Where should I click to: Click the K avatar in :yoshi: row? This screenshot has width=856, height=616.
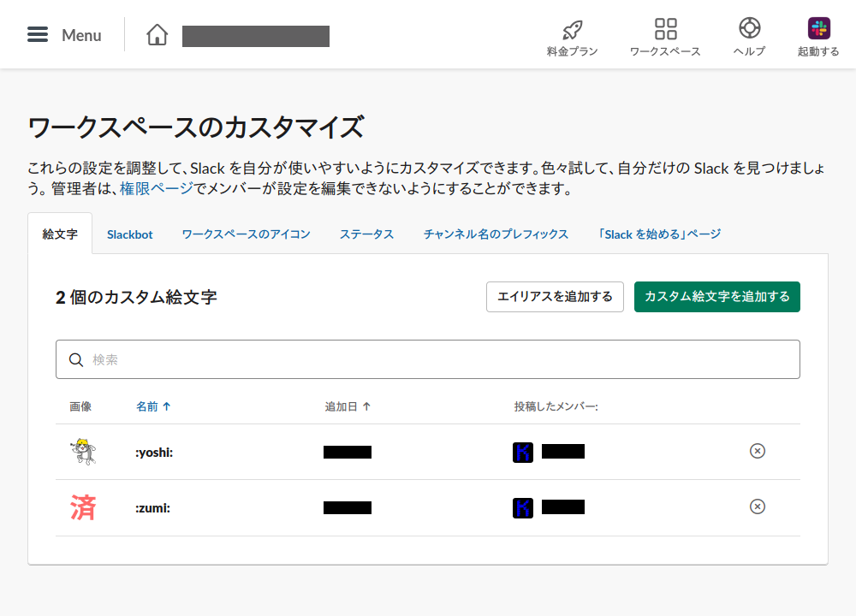523,453
